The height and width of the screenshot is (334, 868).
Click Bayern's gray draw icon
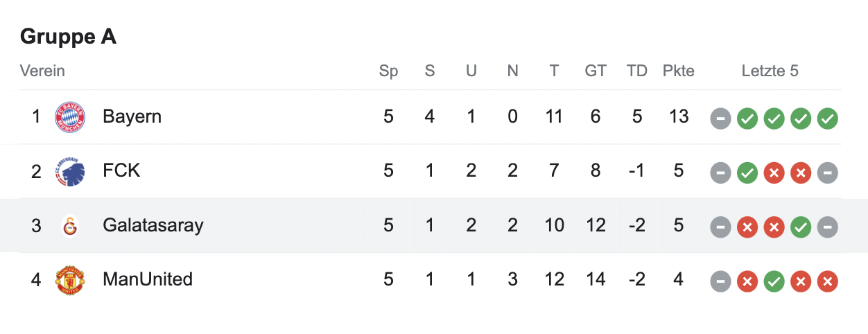(x=720, y=118)
